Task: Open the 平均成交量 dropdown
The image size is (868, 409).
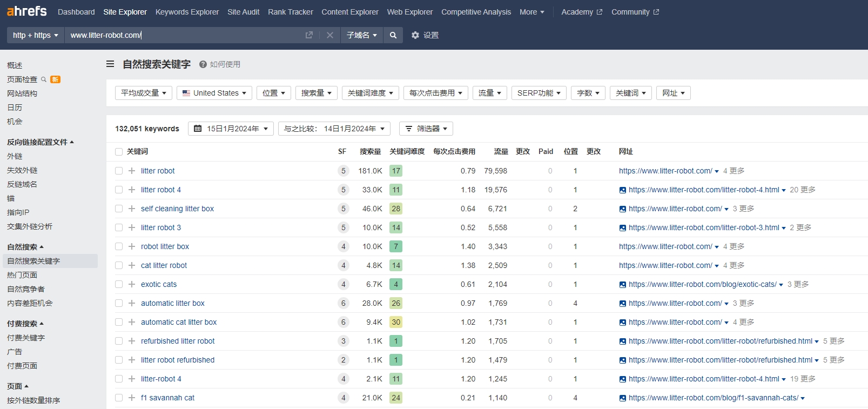Action: point(144,93)
